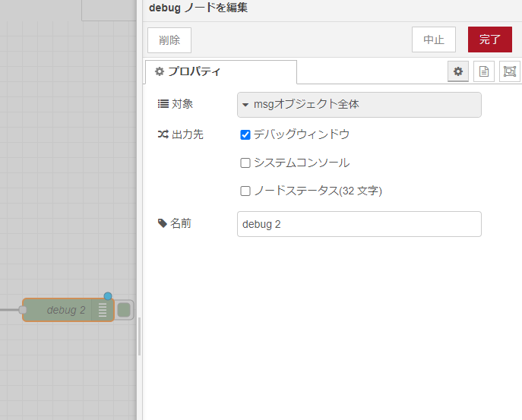Click debug 2 node list icon
The height and width of the screenshot is (420, 522).
click(103, 310)
